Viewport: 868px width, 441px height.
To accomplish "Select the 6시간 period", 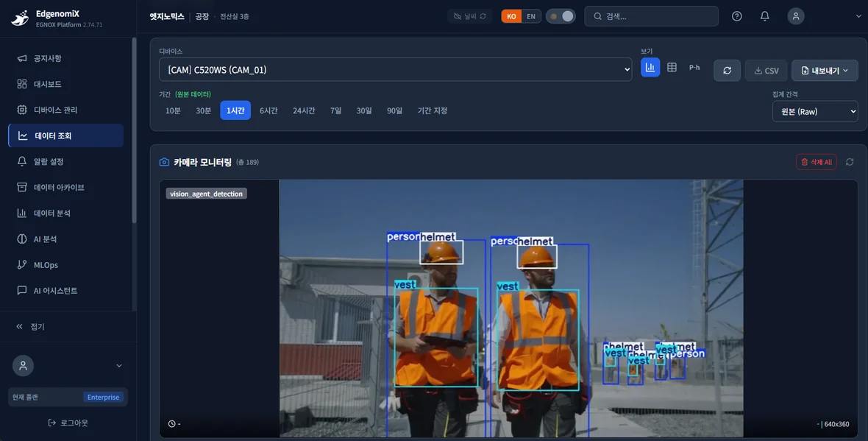I will (x=268, y=111).
